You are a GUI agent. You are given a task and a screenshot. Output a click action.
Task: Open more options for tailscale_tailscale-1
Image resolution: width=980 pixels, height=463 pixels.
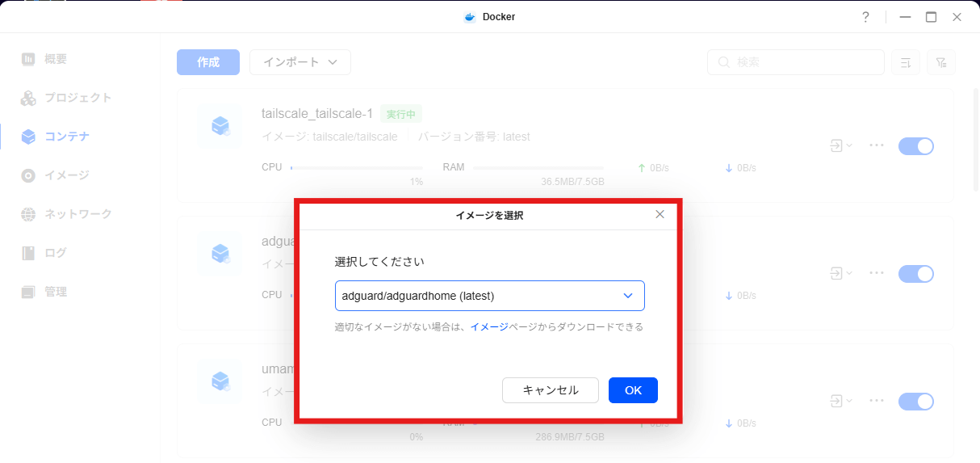click(x=877, y=145)
